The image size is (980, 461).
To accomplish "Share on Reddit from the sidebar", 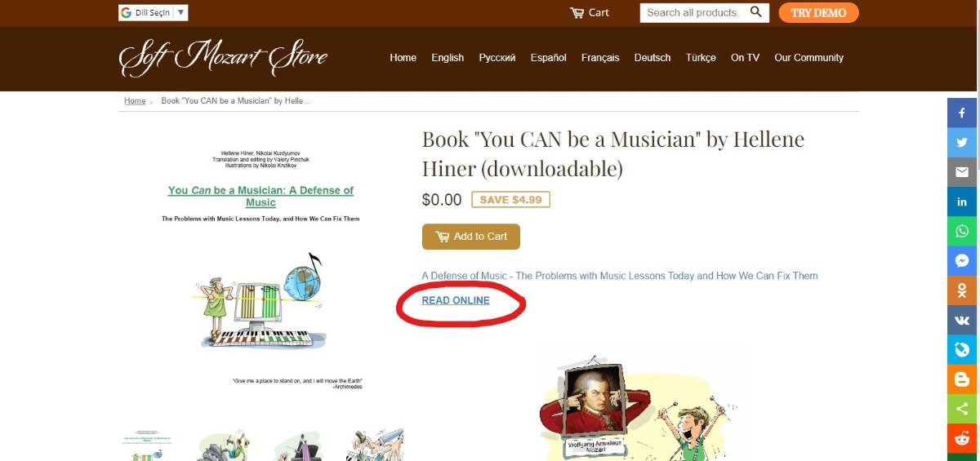I will (962, 439).
